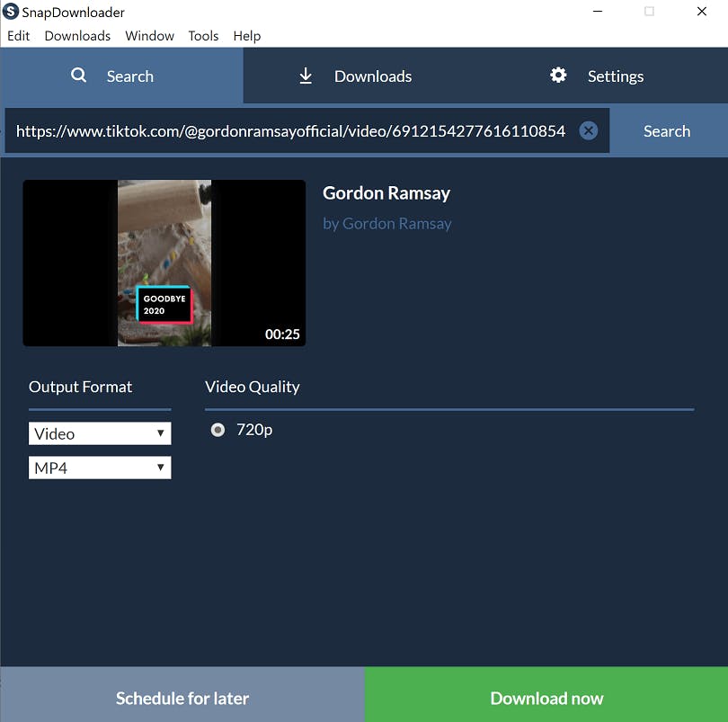
Task: Open the Gordon Ramsay video thumbnail
Action: click(164, 263)
